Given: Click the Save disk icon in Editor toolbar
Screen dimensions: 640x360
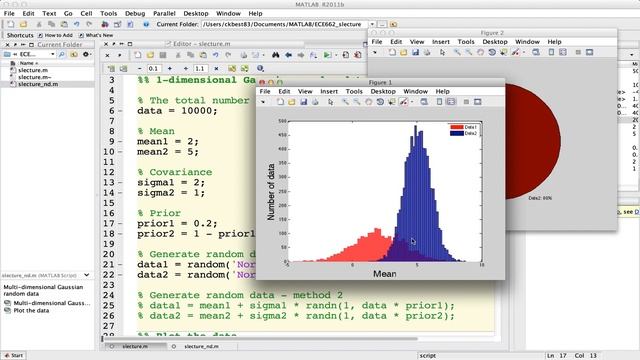Looking at the screenshot, I should tap(163, 55).
